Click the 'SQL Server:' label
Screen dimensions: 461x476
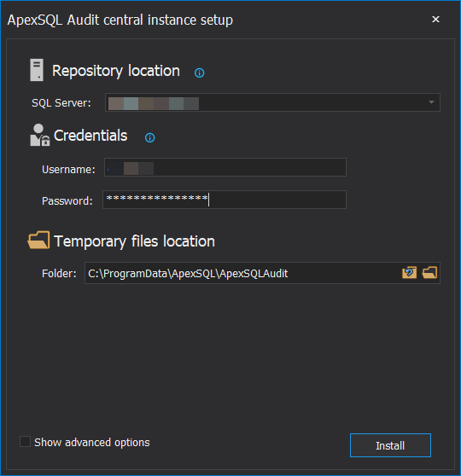pos(61,103)
